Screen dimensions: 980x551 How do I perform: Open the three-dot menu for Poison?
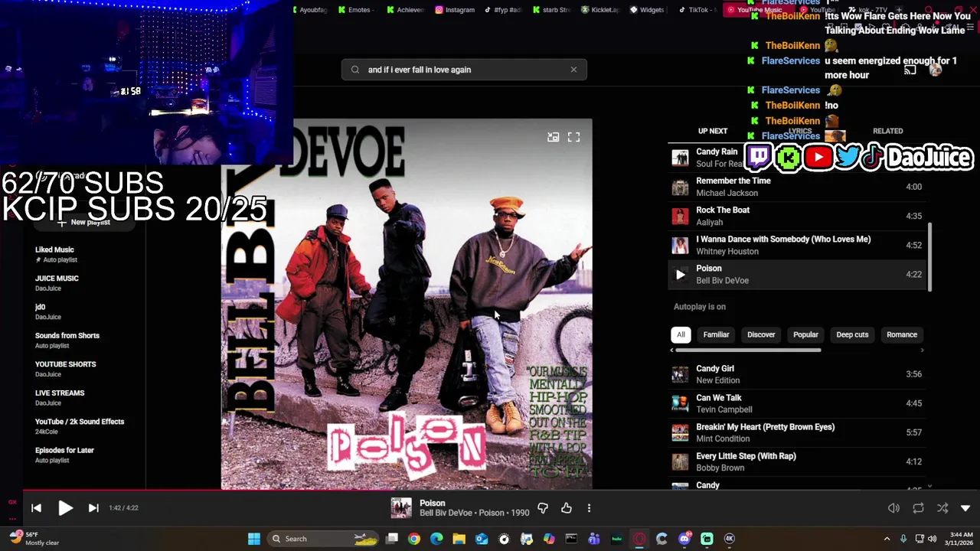[x=589, y=508]
